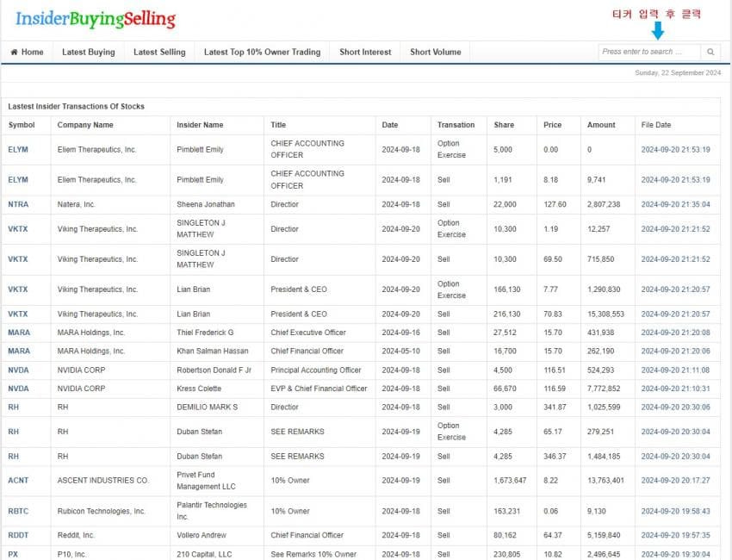Click the ticker search input field

tap(649, 52)
